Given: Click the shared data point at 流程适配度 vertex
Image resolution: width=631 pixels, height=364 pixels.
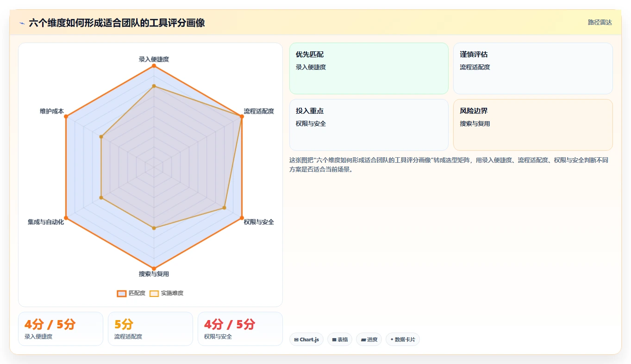Looking at the screenshot, I should [x=242, y=117].
